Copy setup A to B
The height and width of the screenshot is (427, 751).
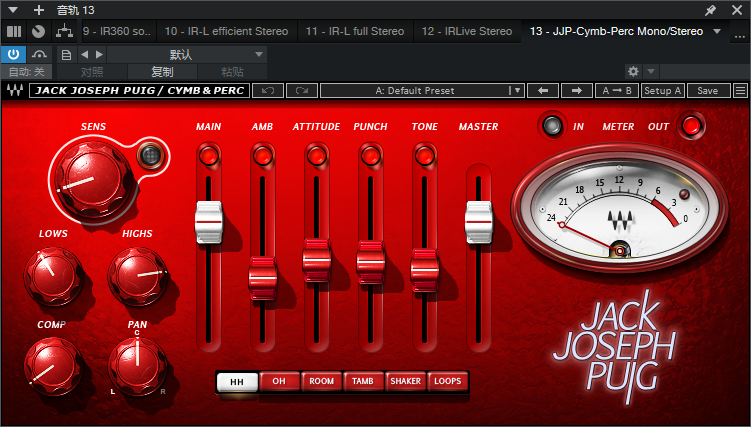[617, 90]
